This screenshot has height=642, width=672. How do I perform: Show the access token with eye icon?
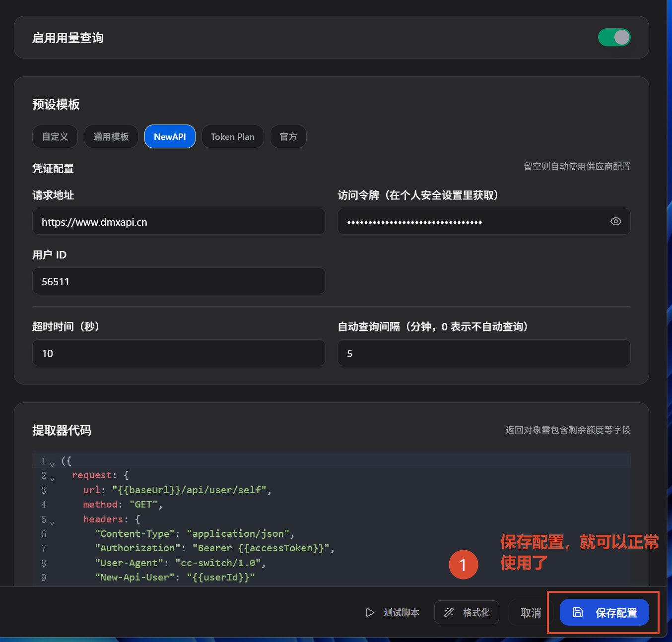[615, 221]
